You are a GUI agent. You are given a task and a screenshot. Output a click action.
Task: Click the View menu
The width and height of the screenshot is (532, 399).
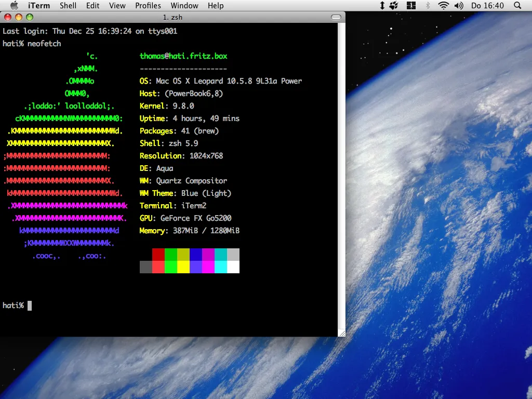[x=117, y=6]
